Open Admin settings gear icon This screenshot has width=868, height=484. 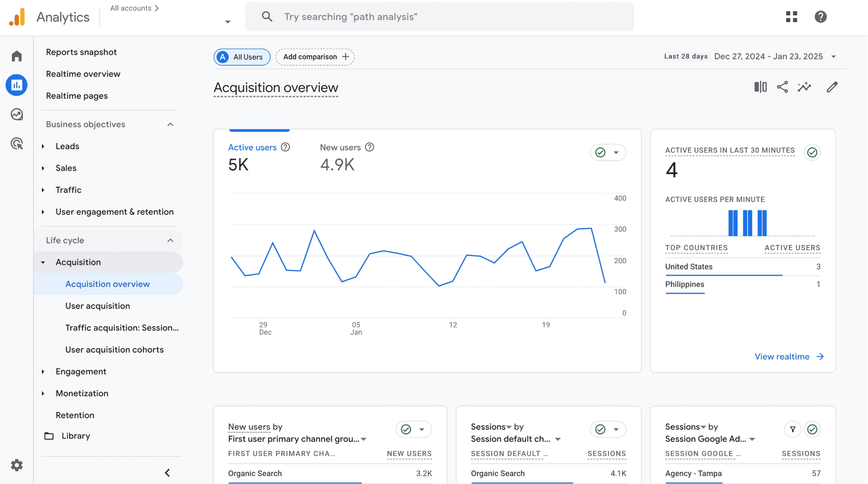click(17, 465)
